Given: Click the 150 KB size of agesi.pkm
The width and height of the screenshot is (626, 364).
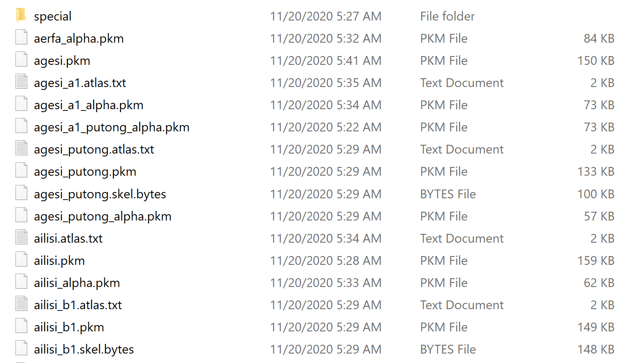Looking at the screenshot, I should 596,61.
